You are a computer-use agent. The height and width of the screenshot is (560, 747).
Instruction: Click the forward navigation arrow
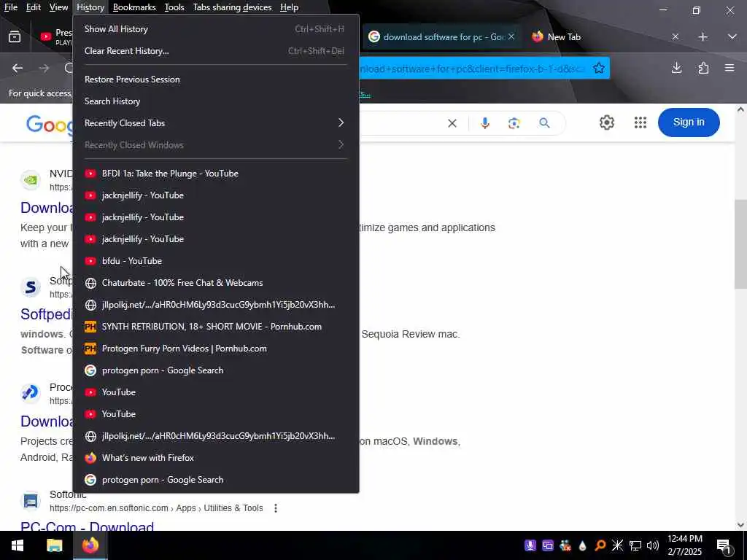44,68
